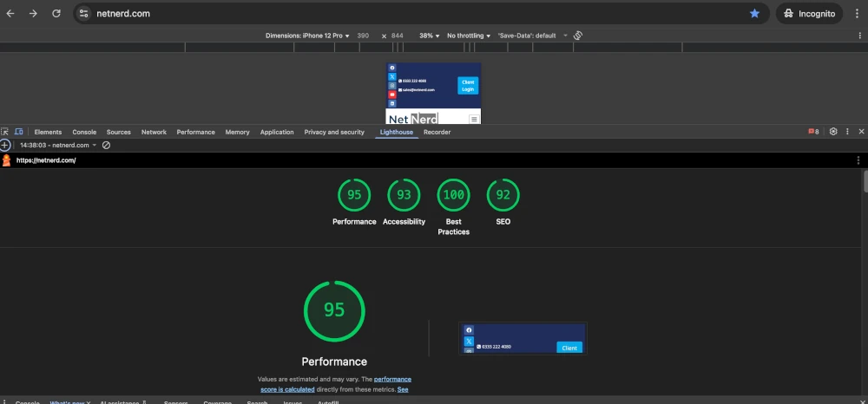Switch to the Network tab

click(154, 132)
